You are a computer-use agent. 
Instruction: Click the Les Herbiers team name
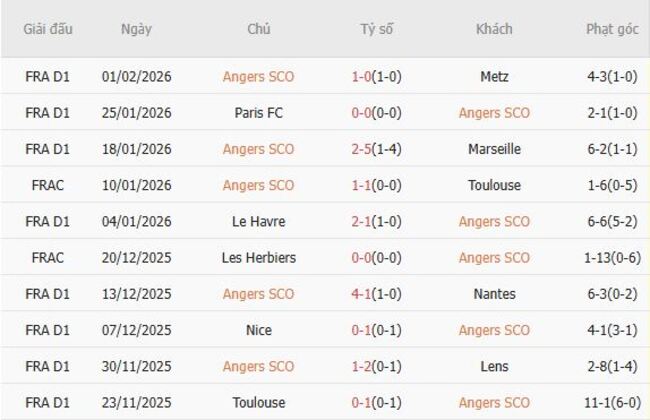pyautogui.click(x=259, y=257)
